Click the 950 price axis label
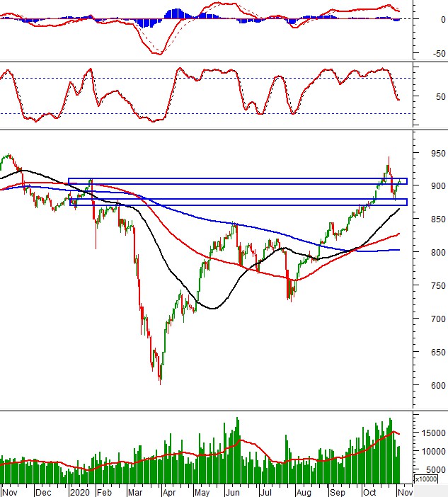Viewport: 448px width, 497px height. click(430, 153)
